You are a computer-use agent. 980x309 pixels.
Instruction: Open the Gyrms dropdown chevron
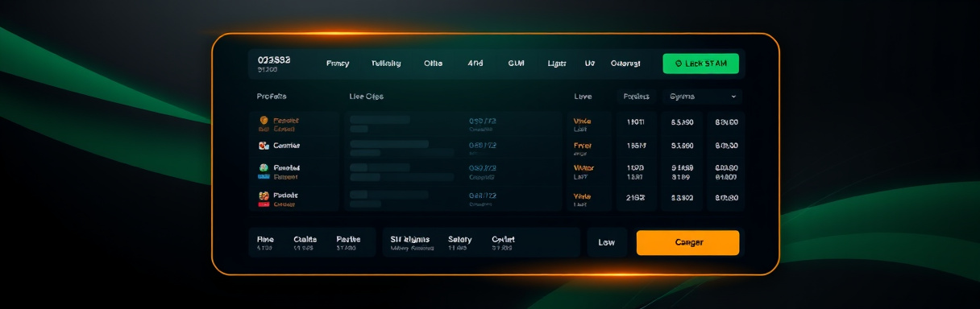[733, 97]
